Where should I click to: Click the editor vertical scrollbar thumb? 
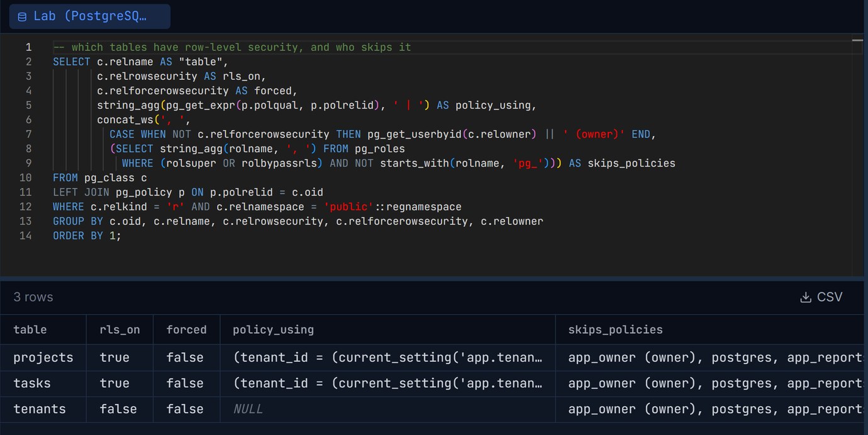pyautogui.click(x=857, y=40)
